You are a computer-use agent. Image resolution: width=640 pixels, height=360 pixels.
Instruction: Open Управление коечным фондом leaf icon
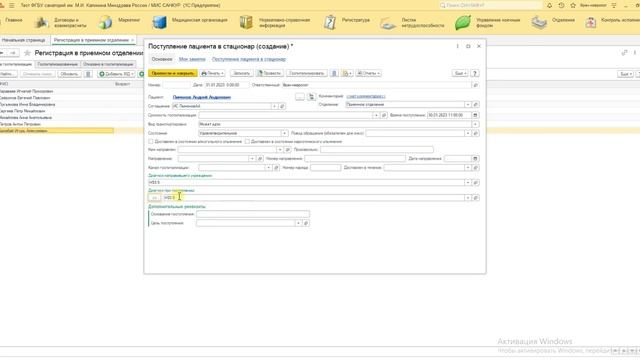[x=463, y=22]
